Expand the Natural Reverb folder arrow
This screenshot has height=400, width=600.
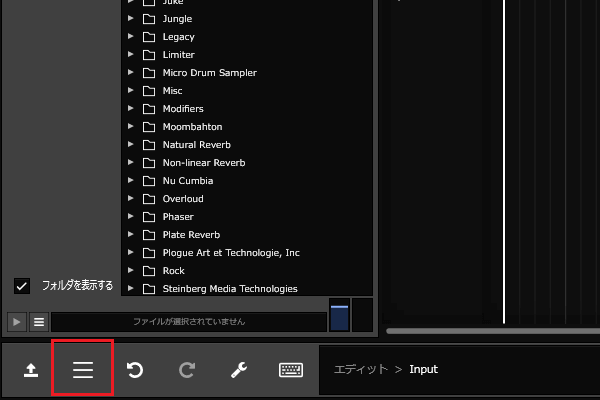130,145
